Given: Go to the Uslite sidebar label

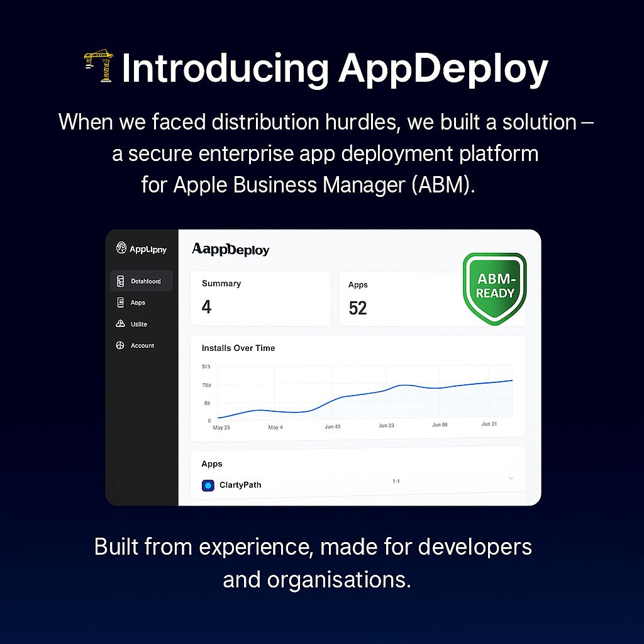Looking at the screenshot, I should [139, 324].
